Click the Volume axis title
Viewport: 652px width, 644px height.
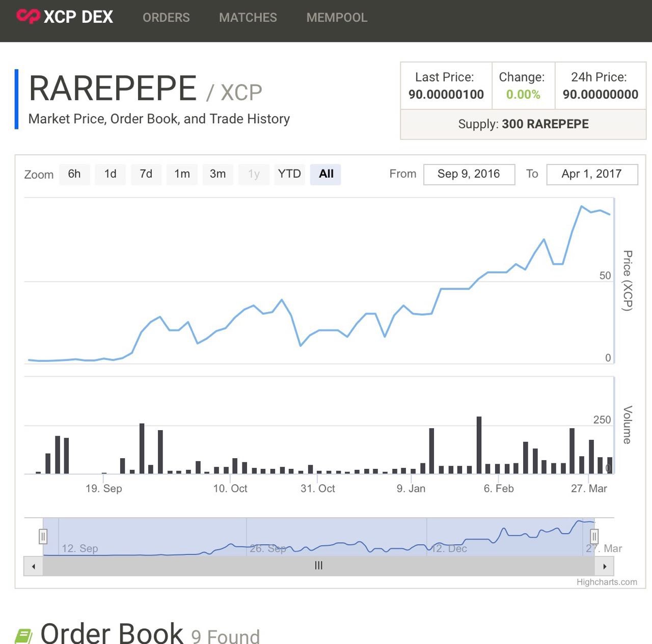pos(628,425)
